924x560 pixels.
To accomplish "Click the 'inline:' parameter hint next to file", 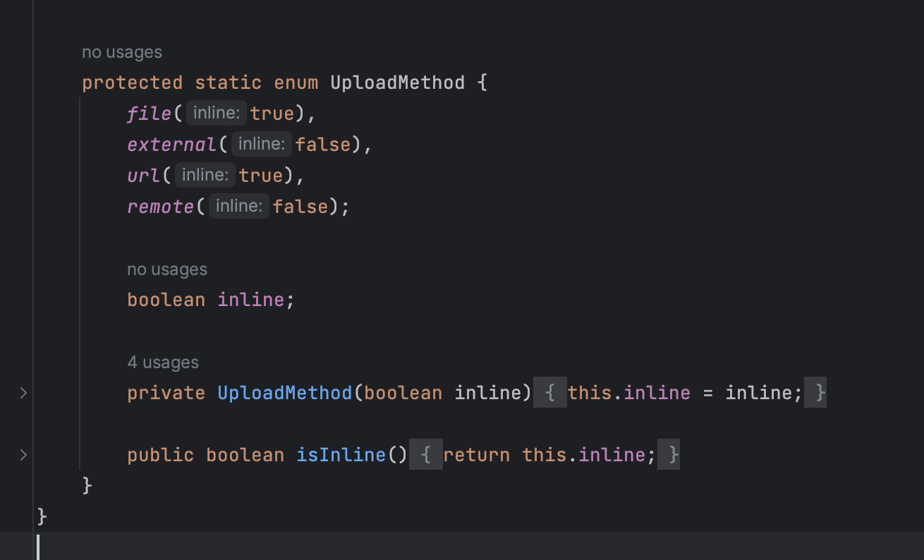I will click(x=217, y=114).
